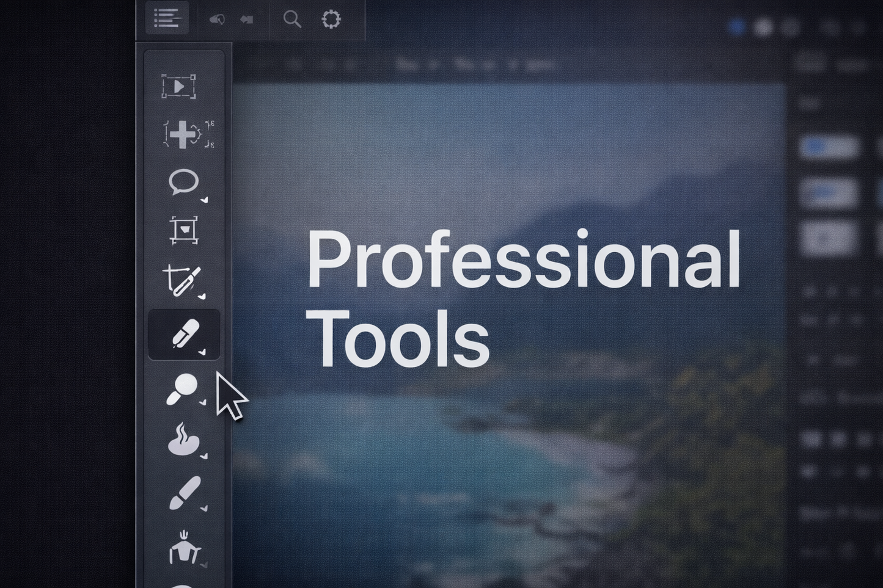Screen dimensions: 883x588
Task: Open the Settings gear icon
Action: point(331,19)
